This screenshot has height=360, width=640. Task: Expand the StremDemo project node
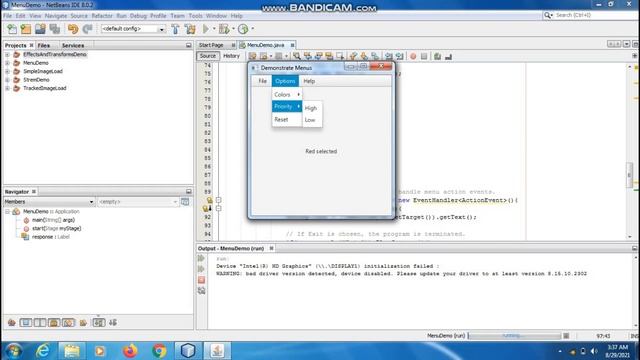point(7,80)
